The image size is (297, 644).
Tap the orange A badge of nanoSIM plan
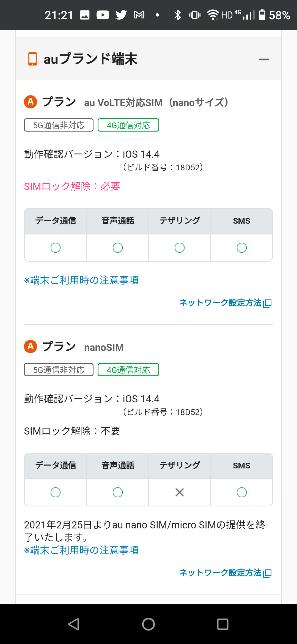31,346
